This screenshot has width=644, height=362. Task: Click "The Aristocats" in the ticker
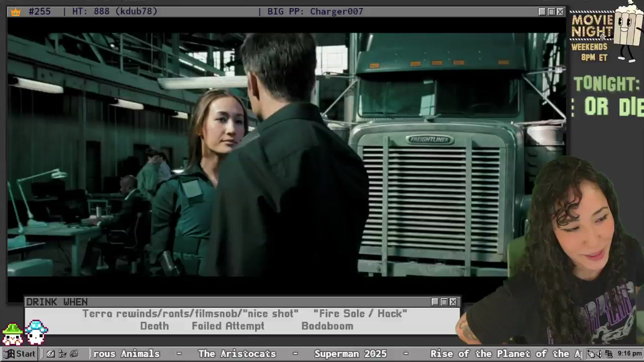pos(237,354)
